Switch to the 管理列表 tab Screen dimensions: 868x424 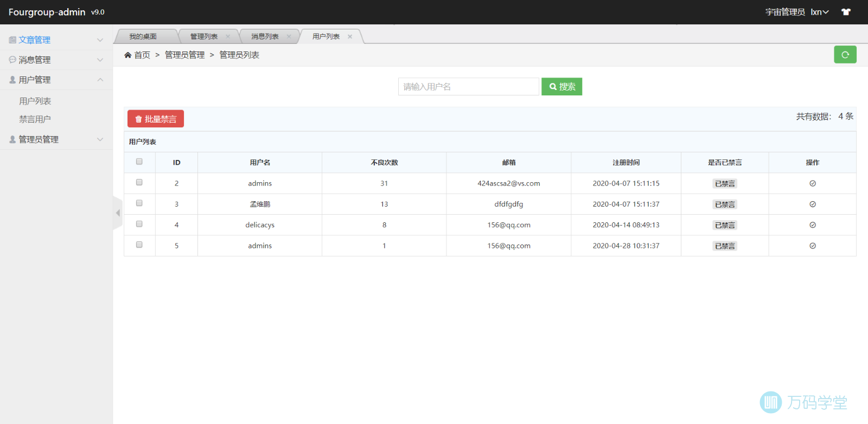[204, 36]
